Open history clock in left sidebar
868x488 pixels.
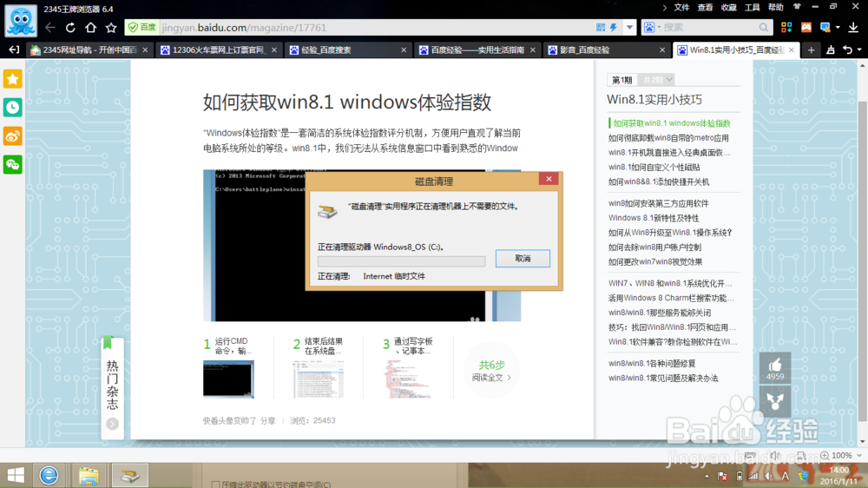pyautogui.click(x=13, y=108)
